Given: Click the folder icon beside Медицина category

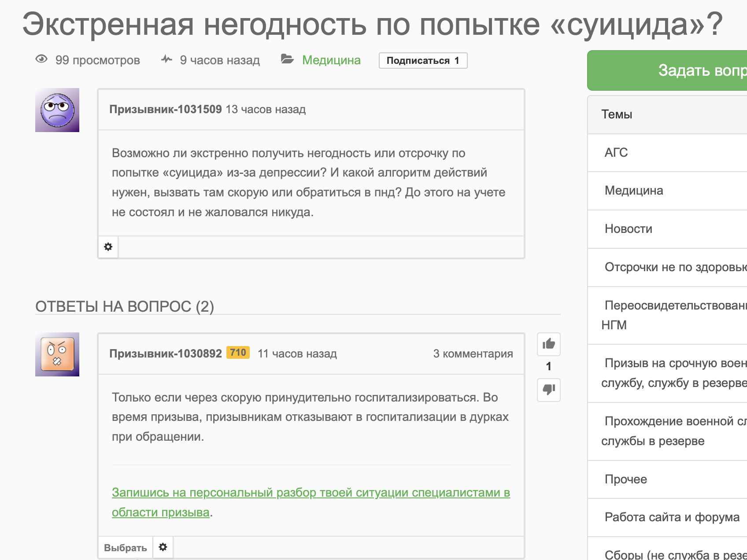Looking at the screenshot, I should click(x=287, y=59).
